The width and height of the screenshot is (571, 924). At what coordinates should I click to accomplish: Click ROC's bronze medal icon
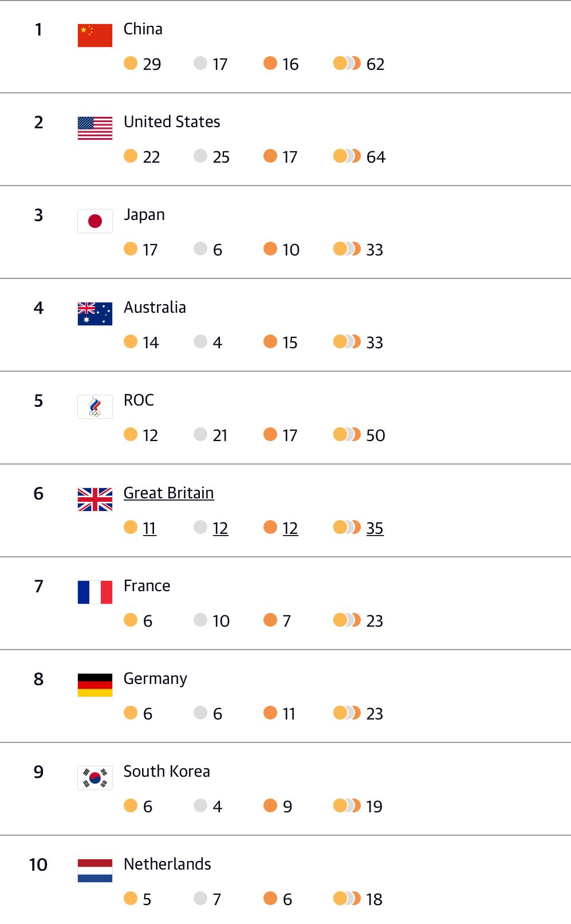coord(270,434)
